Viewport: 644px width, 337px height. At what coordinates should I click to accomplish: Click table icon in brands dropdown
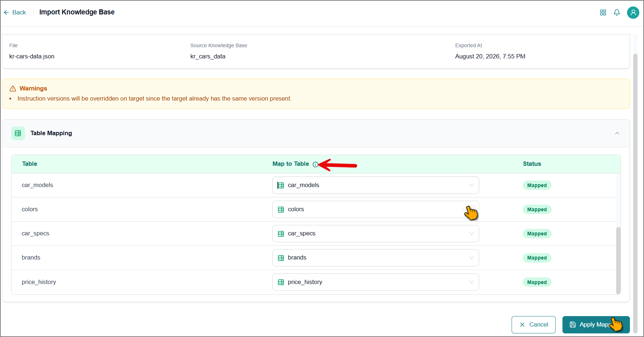pyautogui.click(x=281, y=258)
